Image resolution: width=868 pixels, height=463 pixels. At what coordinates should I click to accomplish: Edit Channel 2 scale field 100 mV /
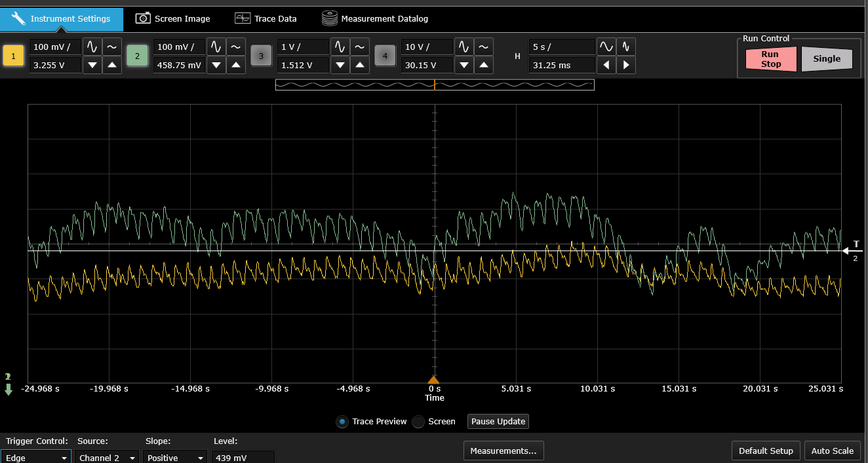click(x=179, y=47)
